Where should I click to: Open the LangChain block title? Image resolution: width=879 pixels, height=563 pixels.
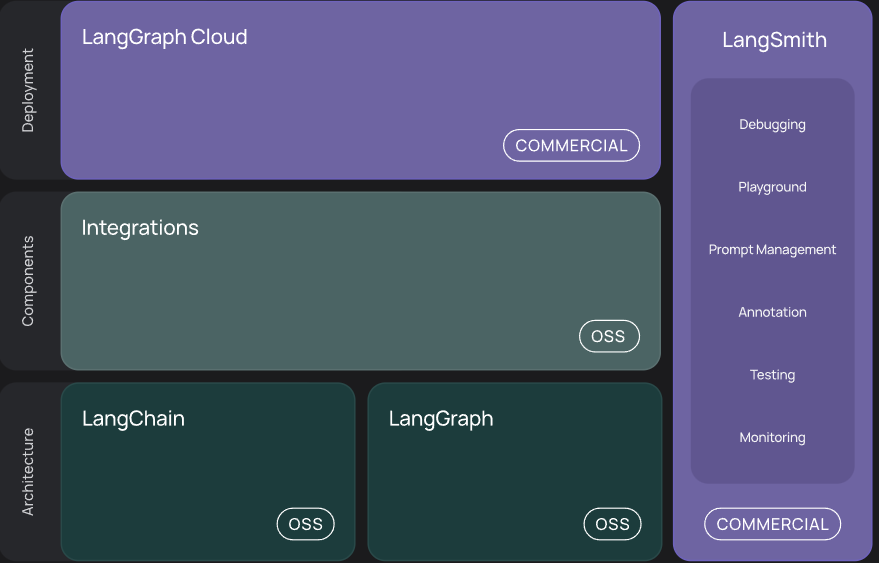(133, 419)
